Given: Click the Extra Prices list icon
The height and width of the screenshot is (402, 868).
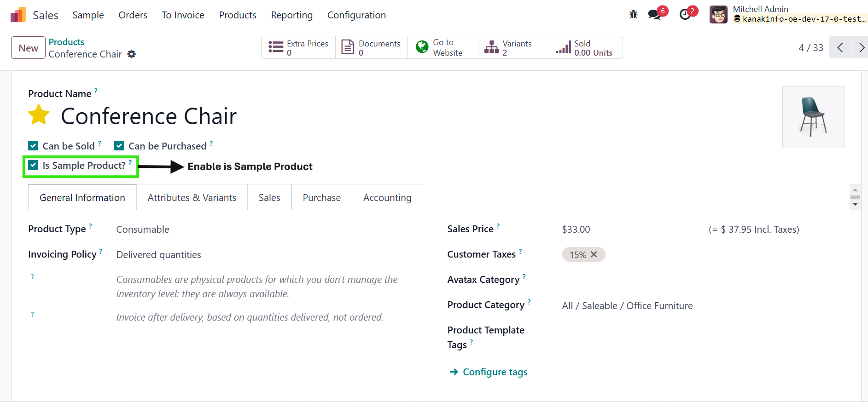Looking at the screenshot, I should tap(276, 47).
